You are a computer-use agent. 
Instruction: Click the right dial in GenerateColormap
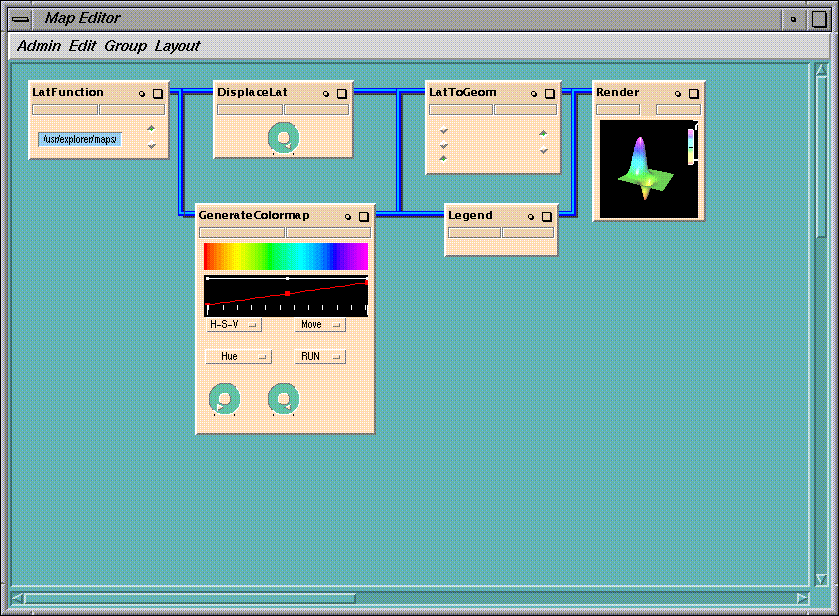pos(283,399)
